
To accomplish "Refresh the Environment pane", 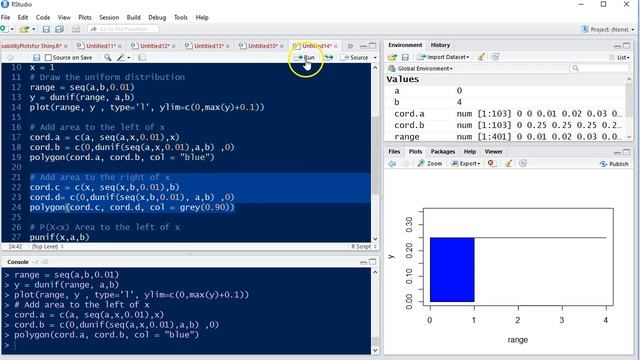I will click(x=495, y=57).
